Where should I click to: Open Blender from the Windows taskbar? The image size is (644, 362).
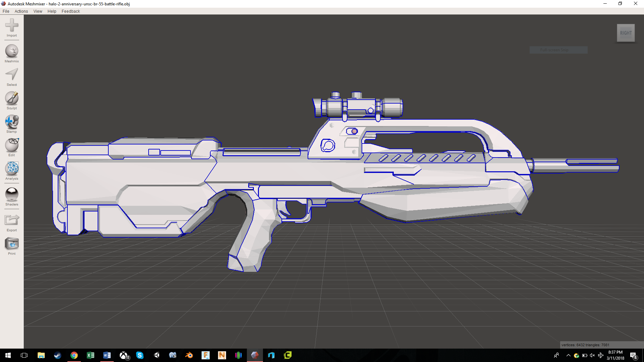pos(189,355)
